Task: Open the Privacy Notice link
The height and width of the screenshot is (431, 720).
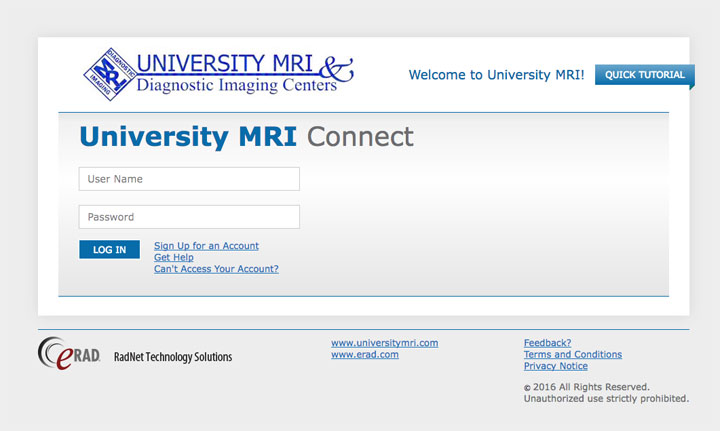Action: [x=556, y=366]
